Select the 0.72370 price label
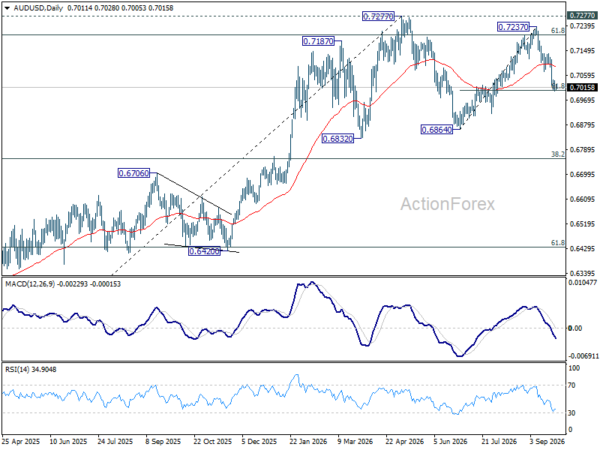Screen dimensions: 600x450 coord(513,27)
